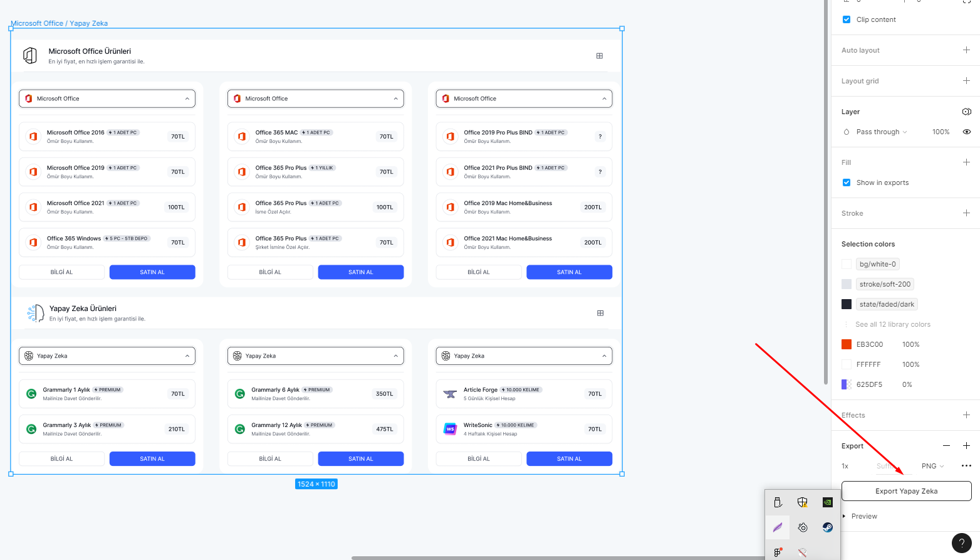Click the state/faded/dark color swatch
The image size is (980, 560).
click(847, 304)
